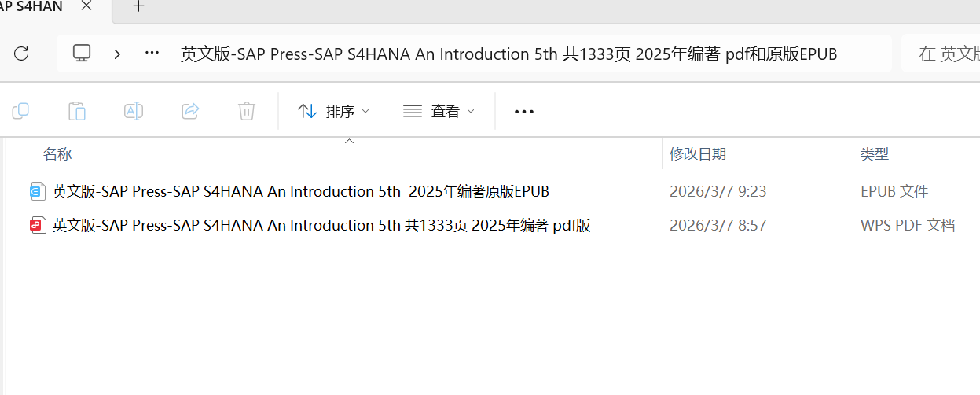
Task: Refresh the current folder view
Action: click(x=21, y=54)
